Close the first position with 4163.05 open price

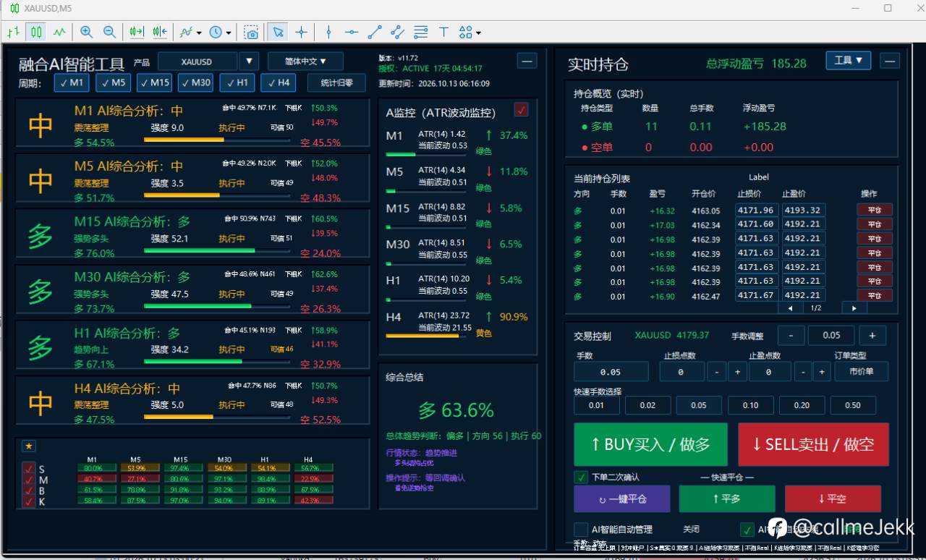(x=875, y=210)
